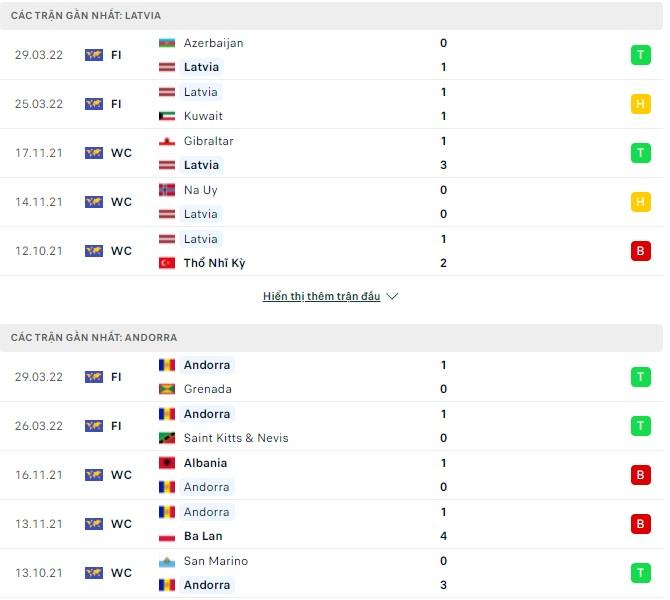
Task: Click the Albania flag icon
Action: (x=167, y=463)
